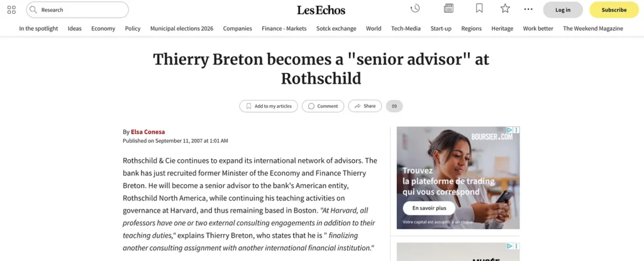Image resolution: width=644 pixels, height=261 pixels.
Task: Go to Municipal elections 2026
Action: click(182, 28)
